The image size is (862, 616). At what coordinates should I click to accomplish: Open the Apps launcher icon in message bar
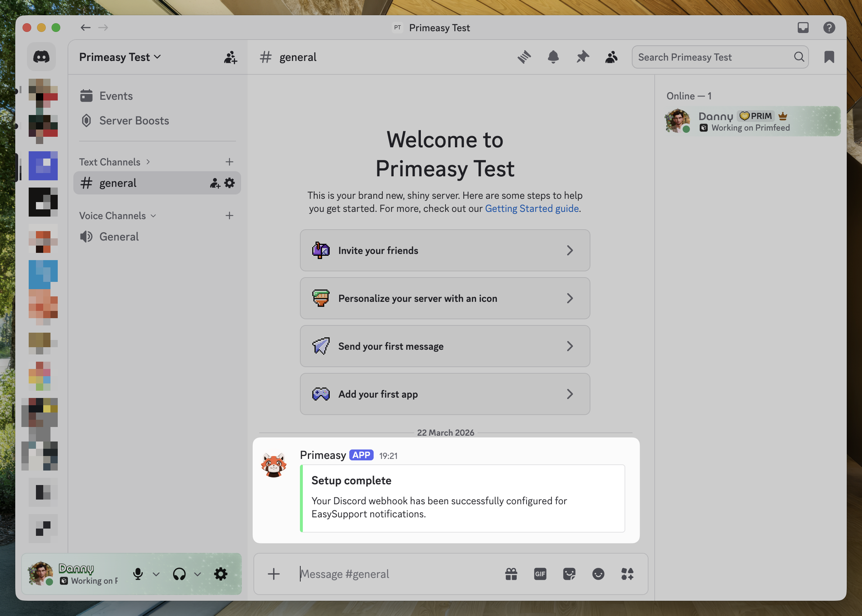click(x=627, y=574)
